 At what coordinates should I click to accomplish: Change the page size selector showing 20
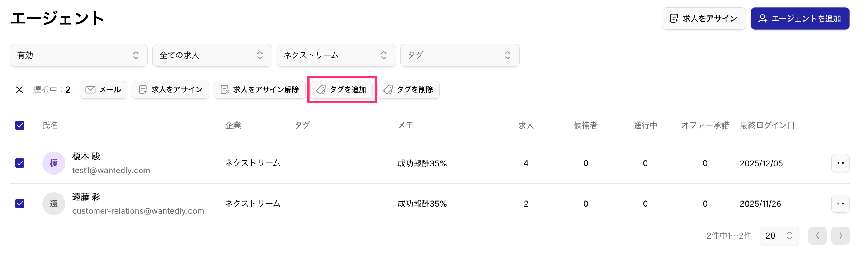coord(780,236)
